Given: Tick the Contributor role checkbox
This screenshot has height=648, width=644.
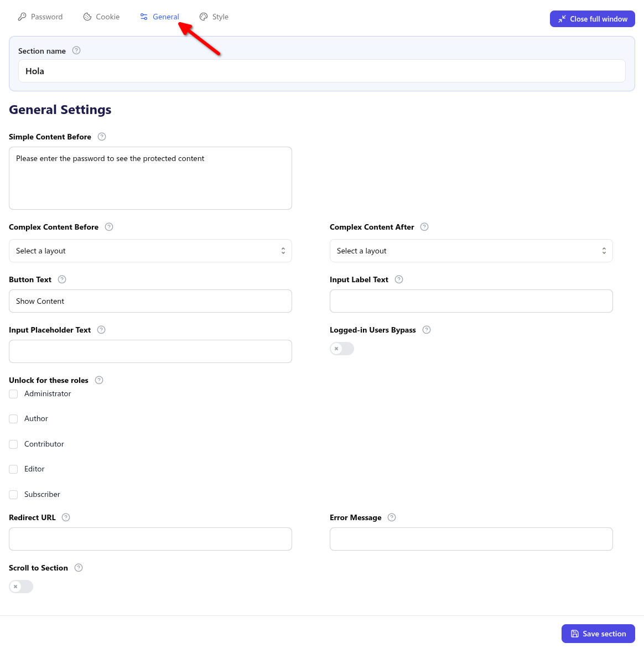Looking at the screenshot, I should pyautogui.click(x=14, y=444).
